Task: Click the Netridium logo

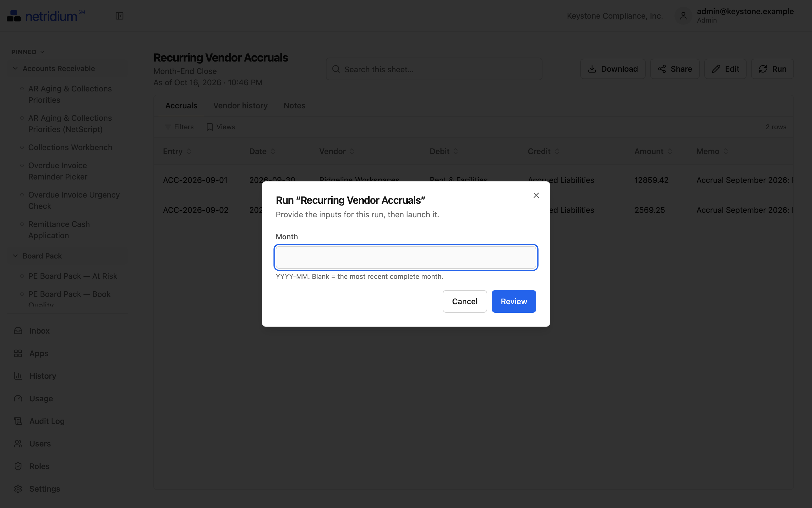Action: click(x=46, y=16)
